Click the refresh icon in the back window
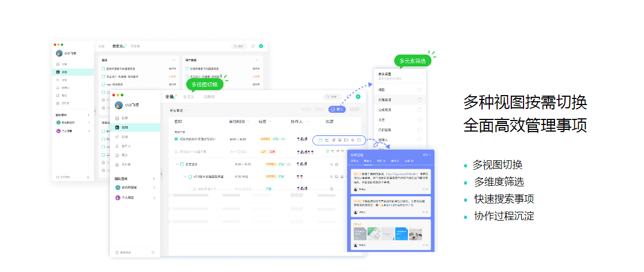 click(253, 46)
